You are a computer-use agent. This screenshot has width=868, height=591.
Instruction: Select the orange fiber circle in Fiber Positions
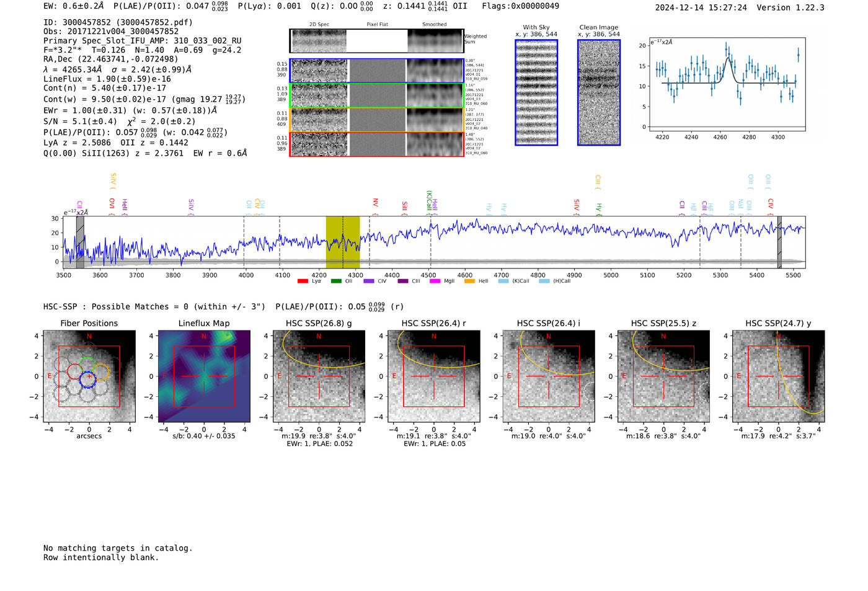coord(101,371)
